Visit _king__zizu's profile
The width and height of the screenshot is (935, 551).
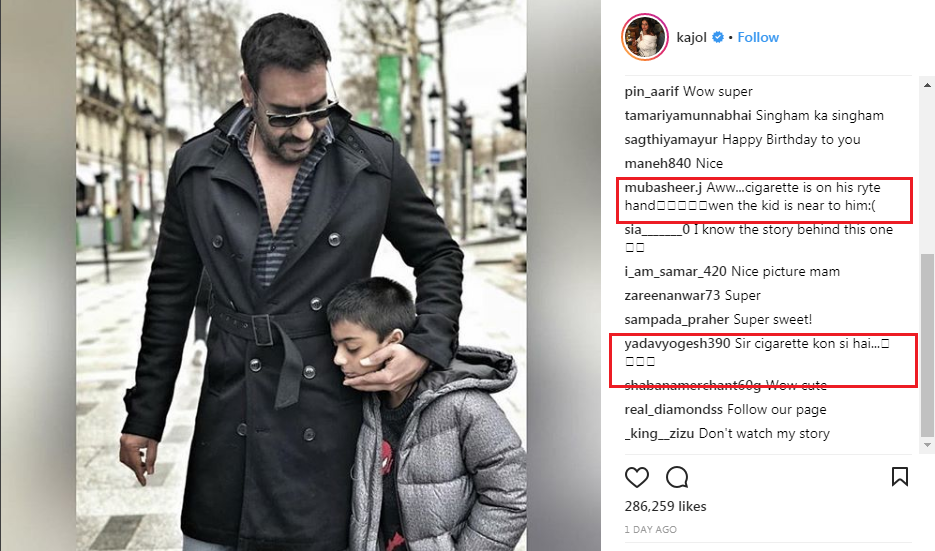[659, 434]
